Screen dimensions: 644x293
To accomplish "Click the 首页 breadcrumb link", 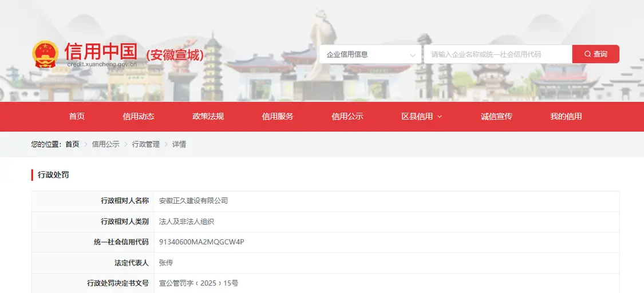I will point(72,145).
